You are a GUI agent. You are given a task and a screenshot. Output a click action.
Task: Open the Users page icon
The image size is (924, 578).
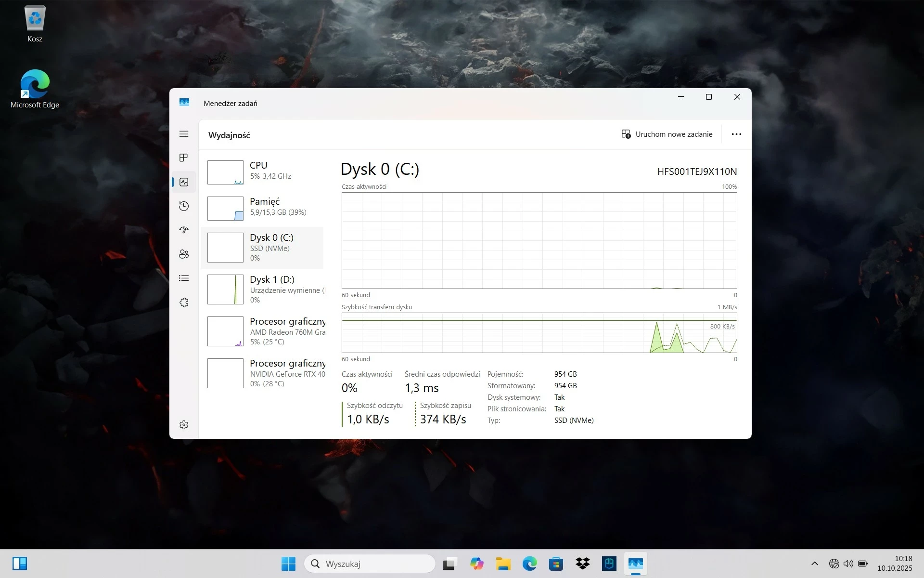[183, 254]
